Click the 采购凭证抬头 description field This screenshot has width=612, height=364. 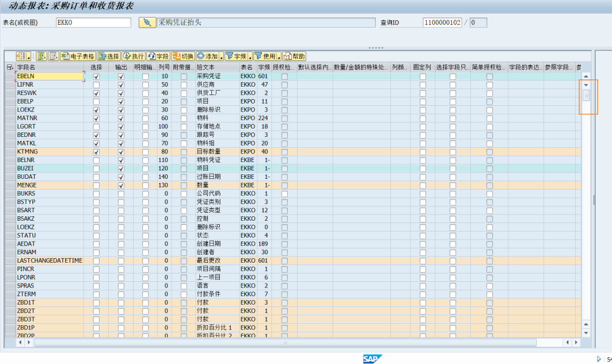266,23
